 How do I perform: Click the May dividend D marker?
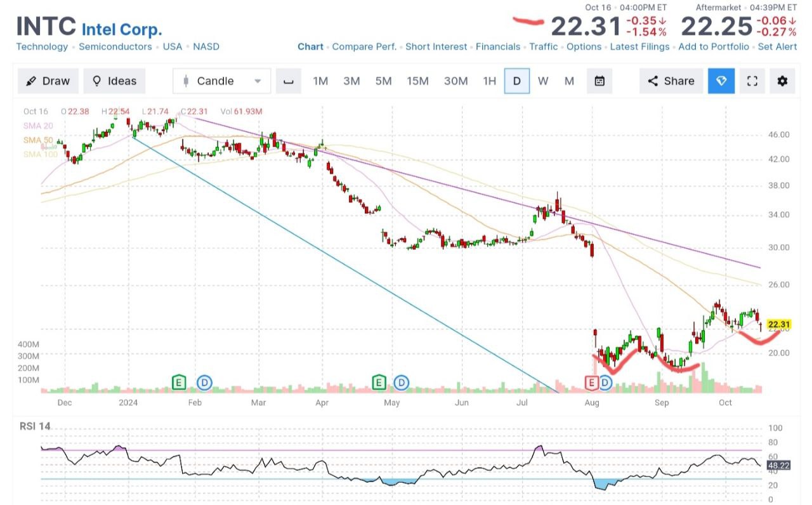click(x=402, y=383)
